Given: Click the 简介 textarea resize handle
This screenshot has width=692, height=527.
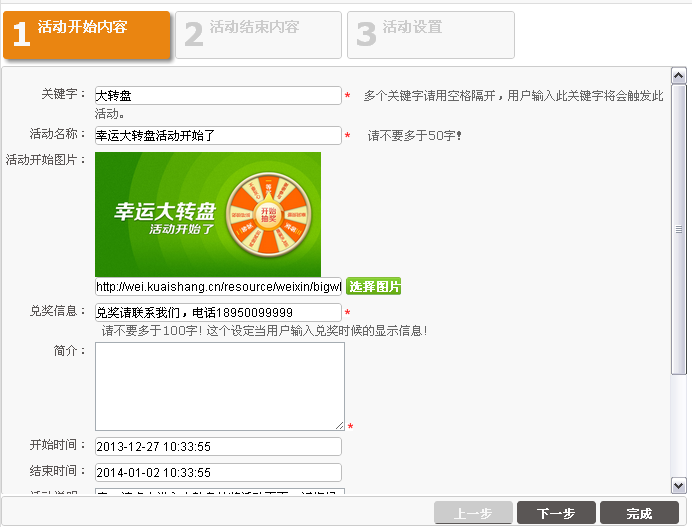Looking at the screenshot, I should click(x=340, y=426).
